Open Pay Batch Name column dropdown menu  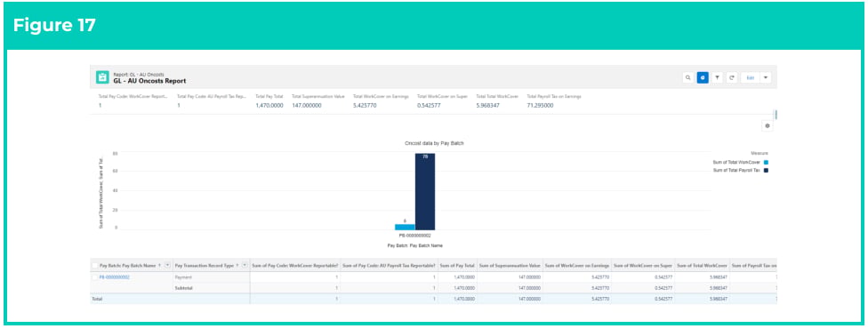(x=168, y=266)
